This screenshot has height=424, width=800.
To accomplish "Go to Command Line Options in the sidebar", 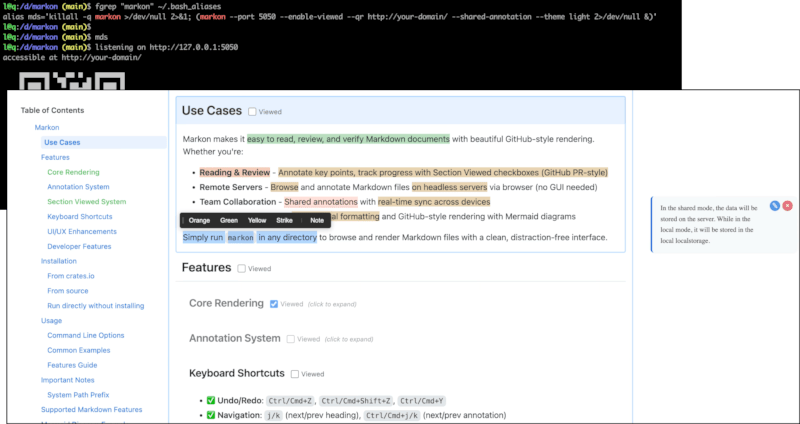I will point(86,335).
